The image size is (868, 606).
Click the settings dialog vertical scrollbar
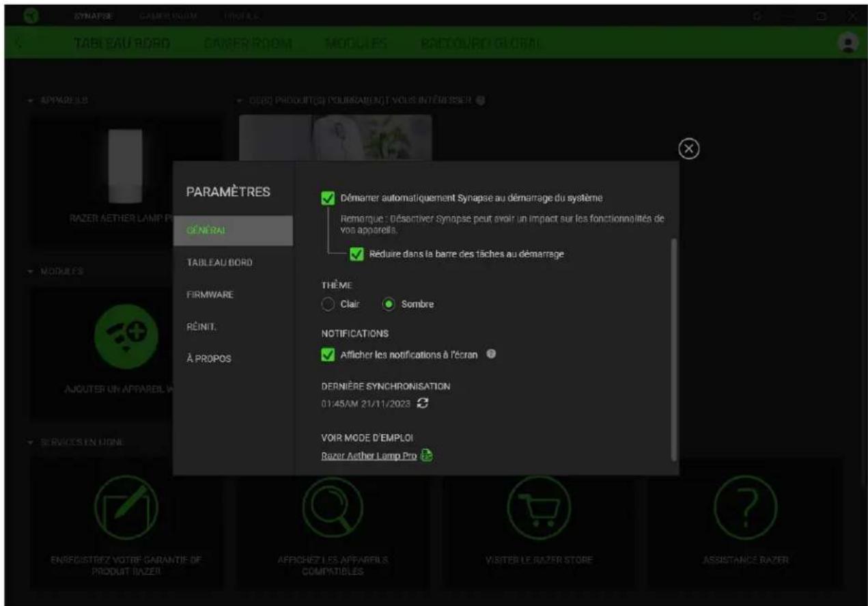tap(674, 348)
